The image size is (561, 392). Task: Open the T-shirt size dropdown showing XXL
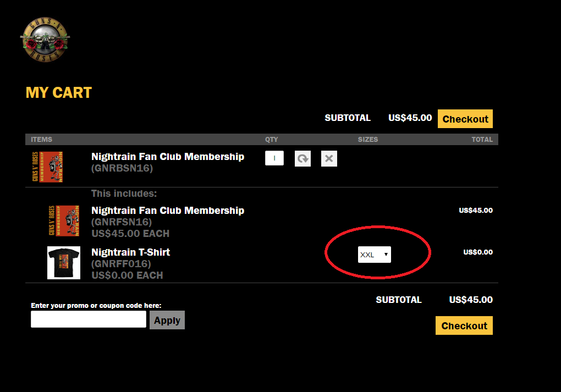[374, 255]
